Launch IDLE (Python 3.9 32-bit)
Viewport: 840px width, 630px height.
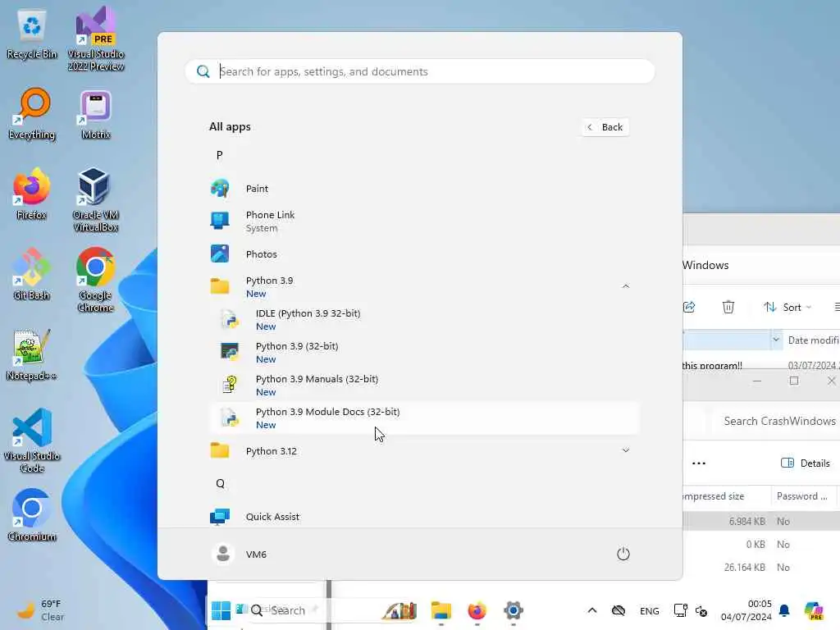[x=424, y=320]
